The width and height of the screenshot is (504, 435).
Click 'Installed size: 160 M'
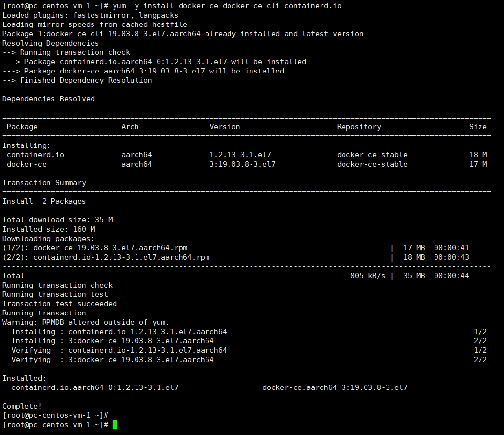(x=49, y=230)
